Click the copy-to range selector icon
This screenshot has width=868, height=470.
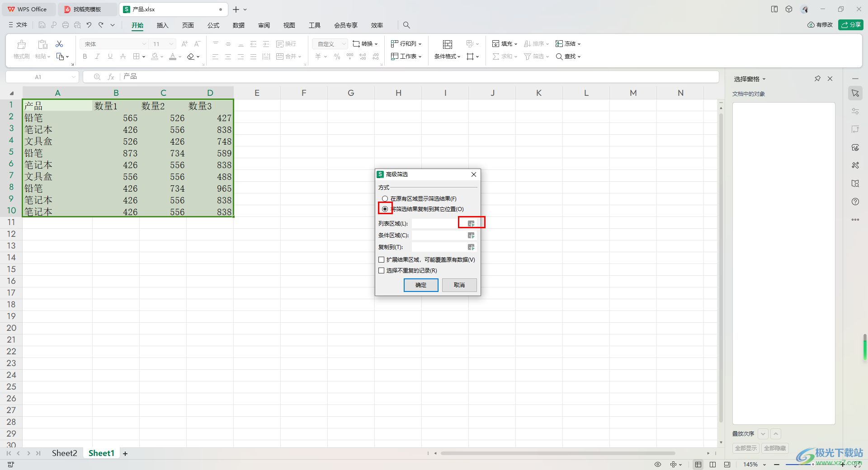(x=471, y=247)
